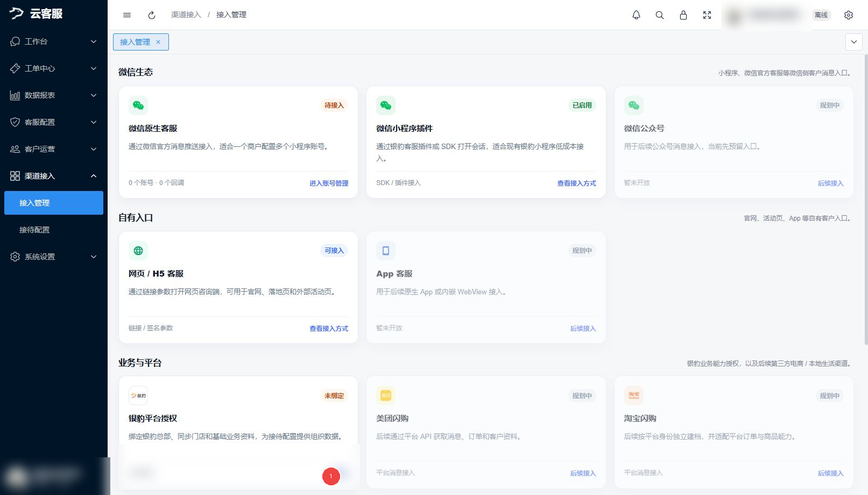Click the App 客服 phone icon
Image resolution: width=868 pixels, height=495 pixels.
386,251
